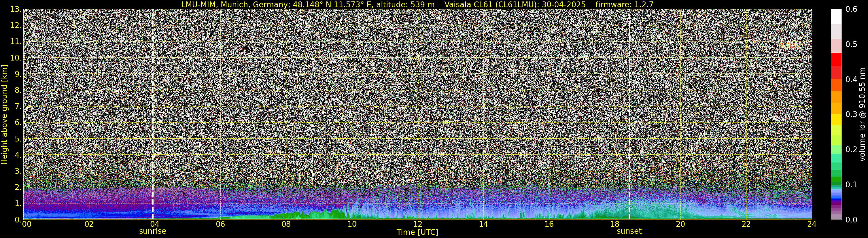Click the colorbar tick label 0.6

(x=852, y=10)
